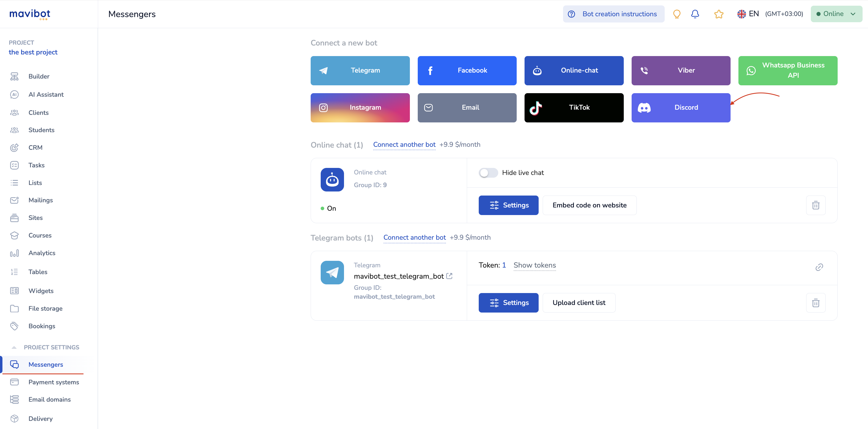Click Embed code on website button
Screen dimensions: 868x429
pyautogui.click(x=589, y=205)
